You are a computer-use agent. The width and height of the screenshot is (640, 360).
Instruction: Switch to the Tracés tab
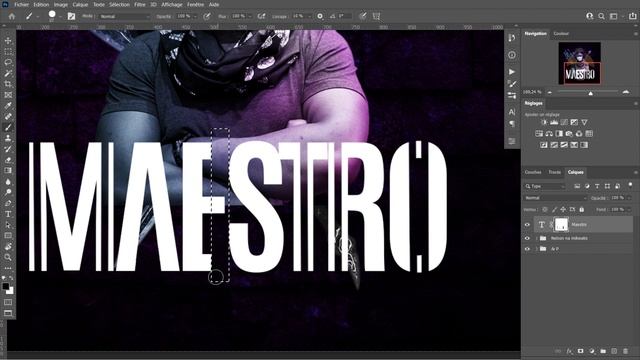(x=554, y=172)
